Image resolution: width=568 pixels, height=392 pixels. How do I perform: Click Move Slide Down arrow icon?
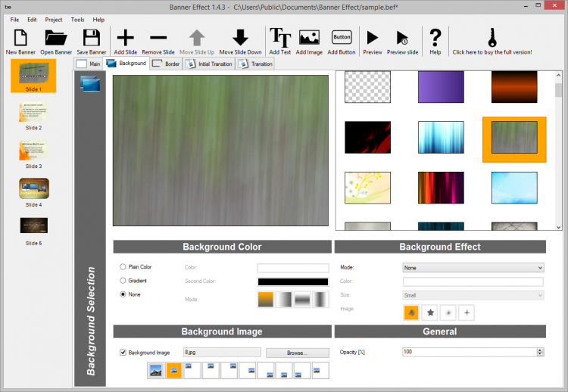tap(240, 38)
